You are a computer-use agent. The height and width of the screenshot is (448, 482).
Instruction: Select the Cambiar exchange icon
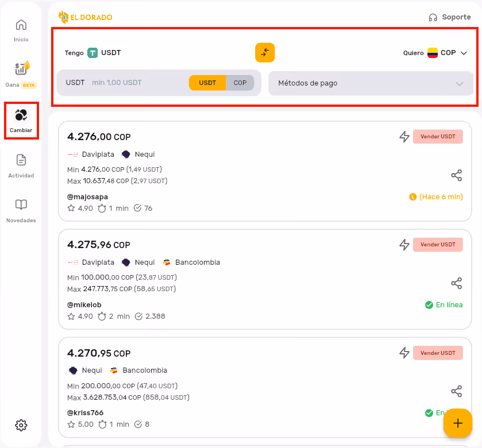[21, 115]
